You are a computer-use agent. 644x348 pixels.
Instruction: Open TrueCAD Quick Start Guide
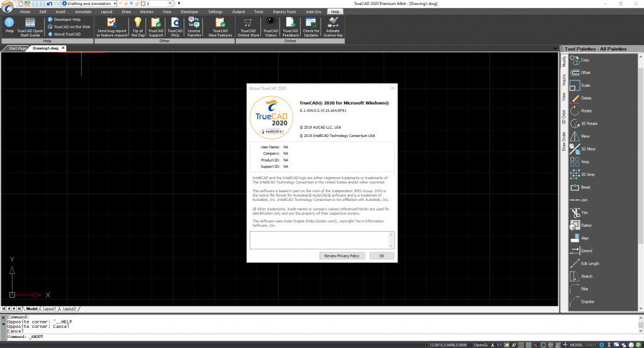coord(30,27)
